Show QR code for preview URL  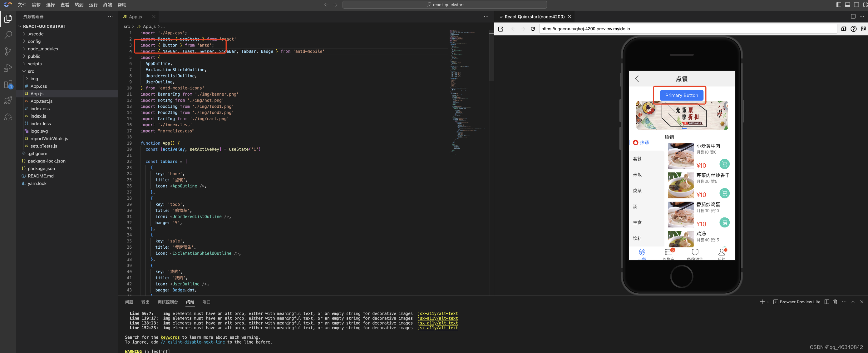click(863, 29)
